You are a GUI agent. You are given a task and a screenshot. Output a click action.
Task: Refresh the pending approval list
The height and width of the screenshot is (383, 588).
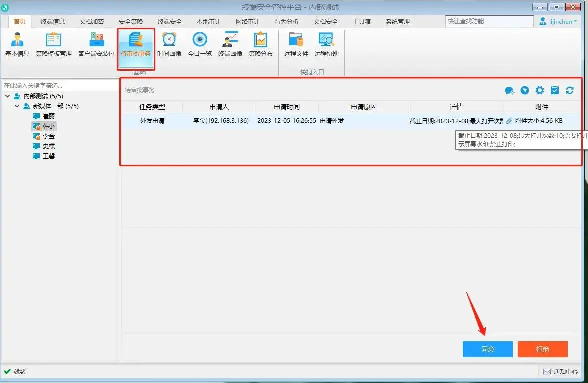point(570,90)
